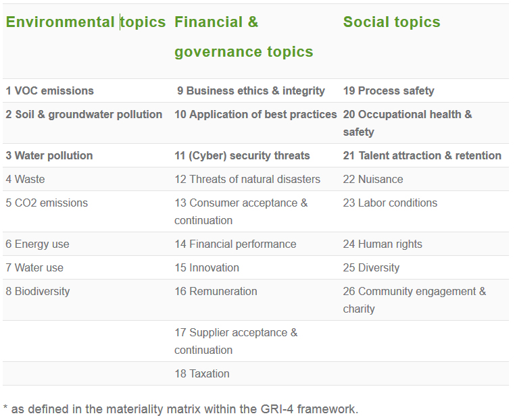Select the Water pollution topic
515x420 pixels.
[49, 155]
